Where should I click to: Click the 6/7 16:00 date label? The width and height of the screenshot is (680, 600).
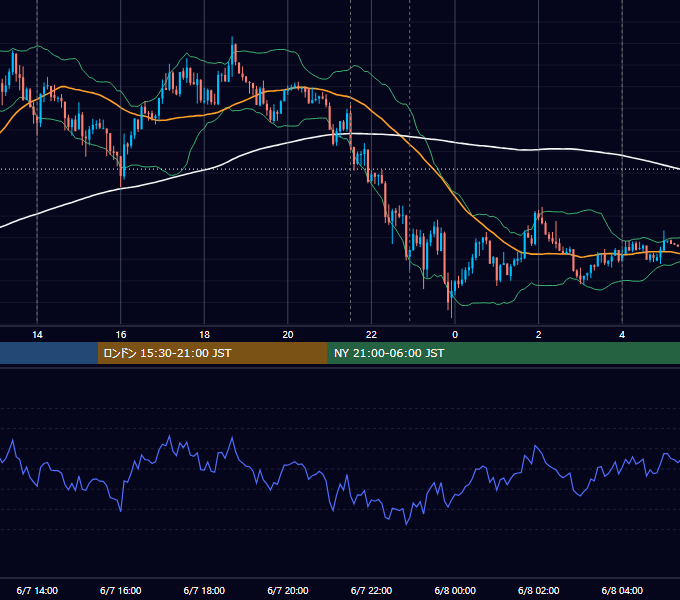121,590
